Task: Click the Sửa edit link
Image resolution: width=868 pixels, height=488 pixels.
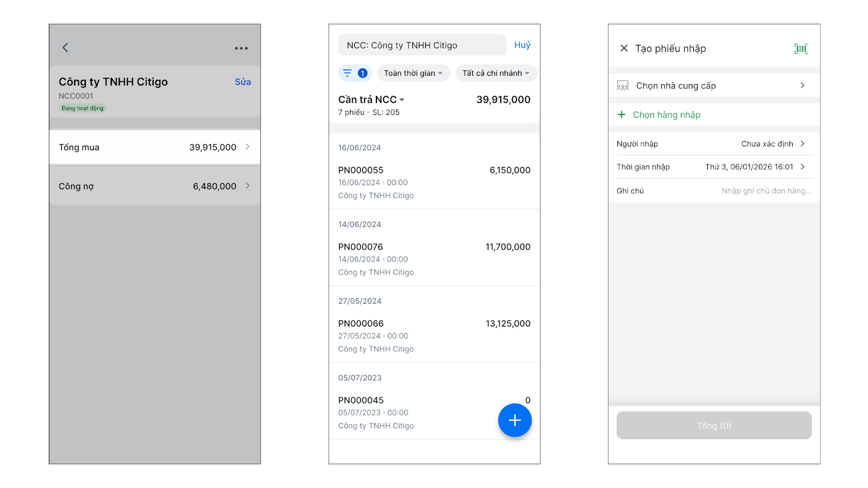Action: [x=242, y=82]
